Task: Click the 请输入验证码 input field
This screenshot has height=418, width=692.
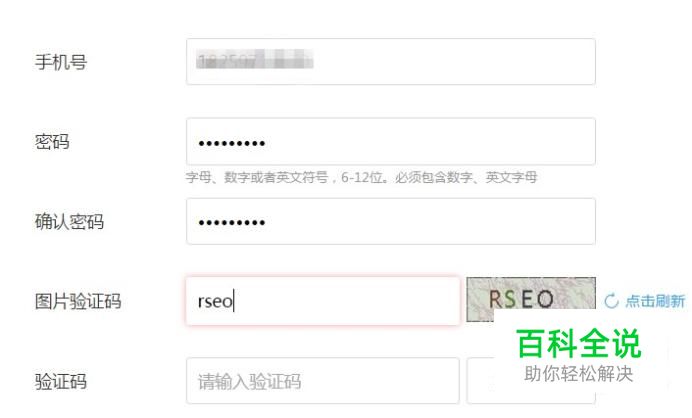Action: click(323, 380)
